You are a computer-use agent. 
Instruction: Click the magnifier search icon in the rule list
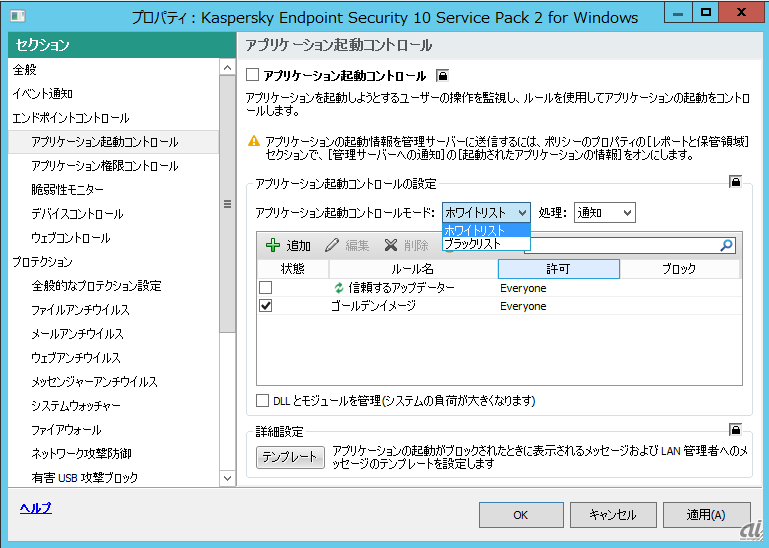pos(727,245)
